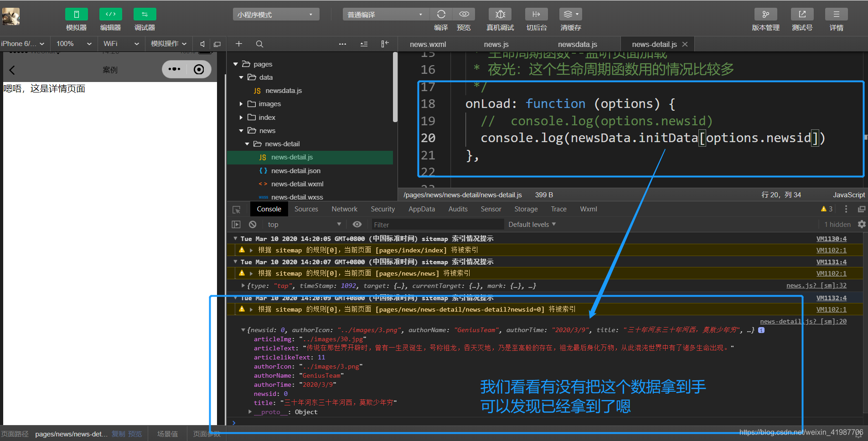Collapse the file tree panel icon
This screenshot has width=868, height=441.
(385, 44)
